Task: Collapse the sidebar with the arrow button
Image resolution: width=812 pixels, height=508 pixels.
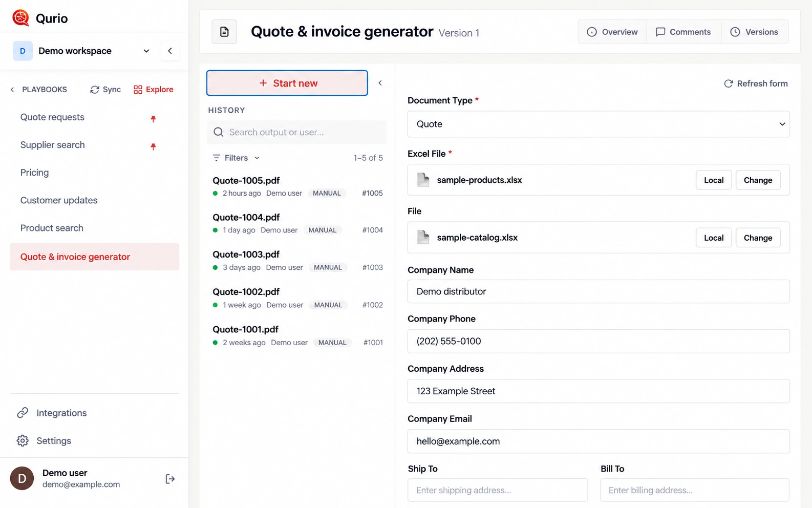Action: 170,51
